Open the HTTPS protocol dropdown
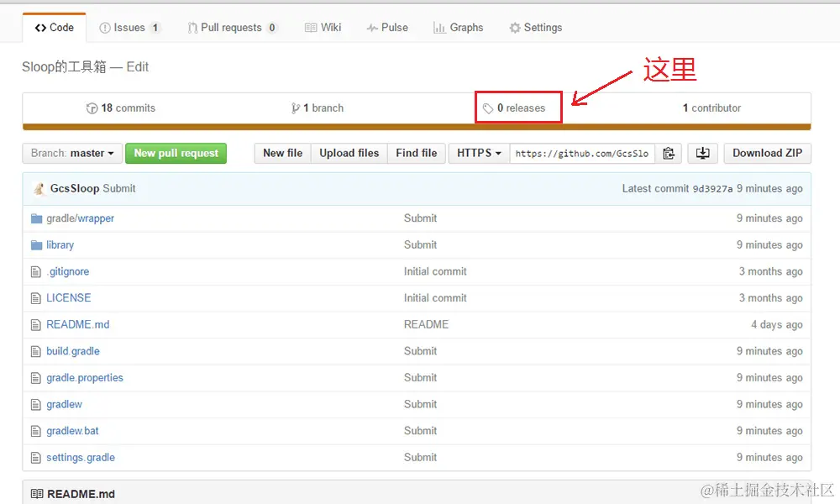 click(x=479, y=153)
